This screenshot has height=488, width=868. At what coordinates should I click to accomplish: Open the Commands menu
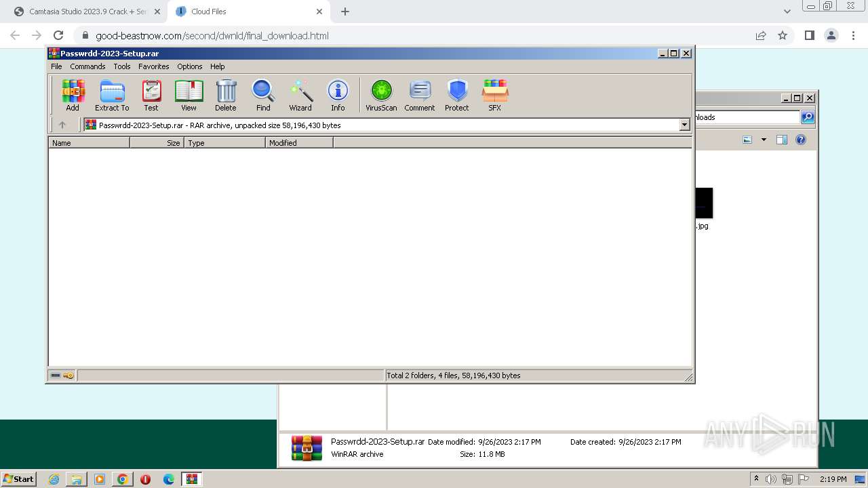pyautogui.click(x=87, y=66)
